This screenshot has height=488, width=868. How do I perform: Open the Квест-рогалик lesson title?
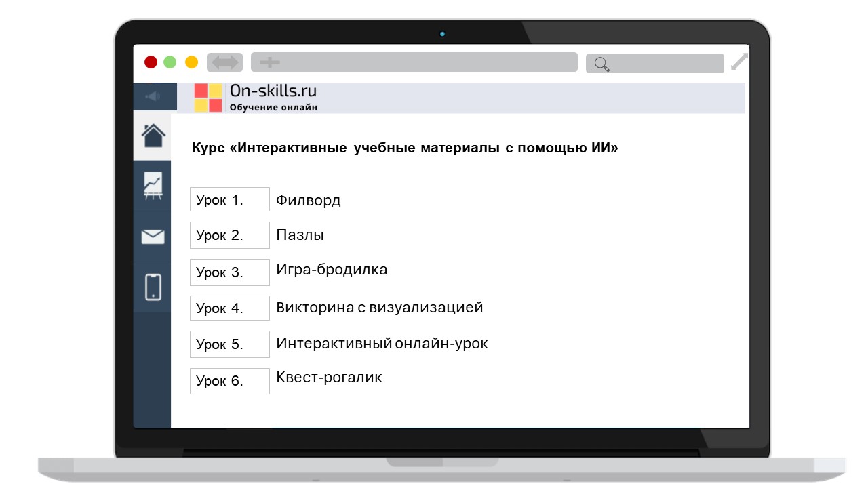[329, 378]
